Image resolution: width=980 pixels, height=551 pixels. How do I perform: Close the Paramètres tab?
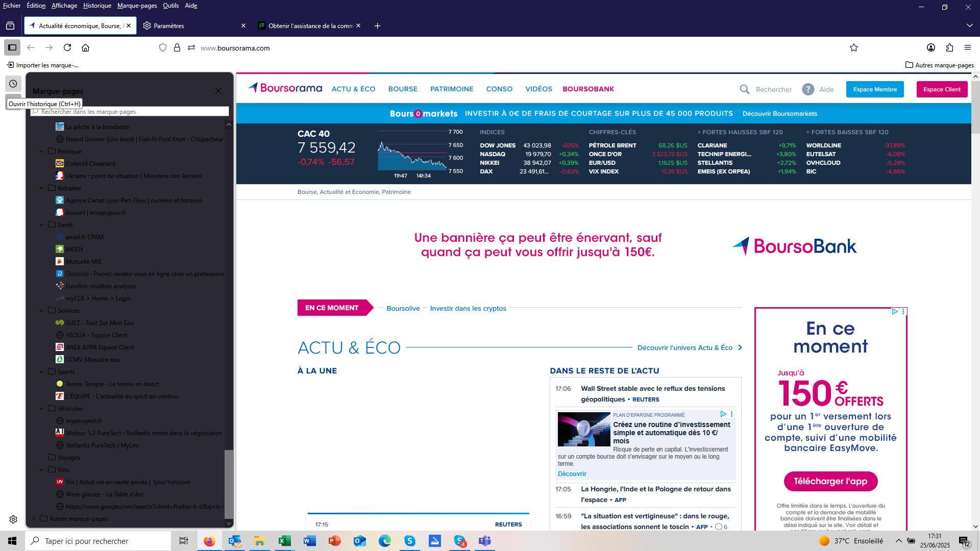[243, 26]
